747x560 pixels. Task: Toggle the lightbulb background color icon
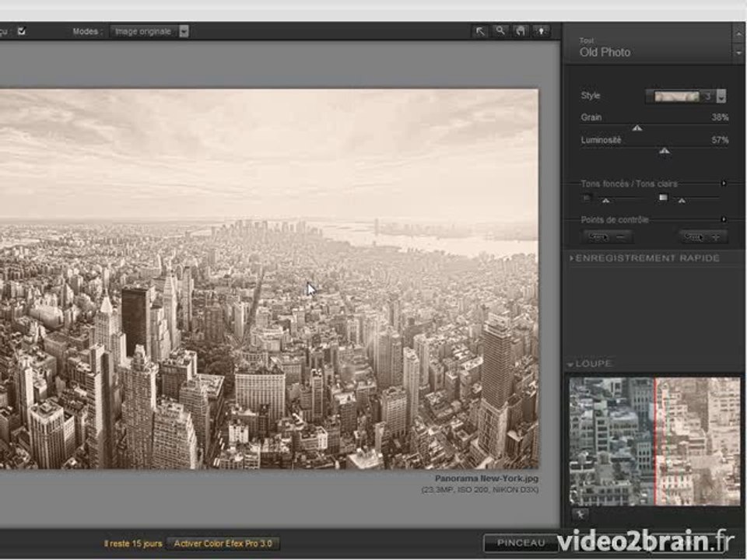(542, 31)
